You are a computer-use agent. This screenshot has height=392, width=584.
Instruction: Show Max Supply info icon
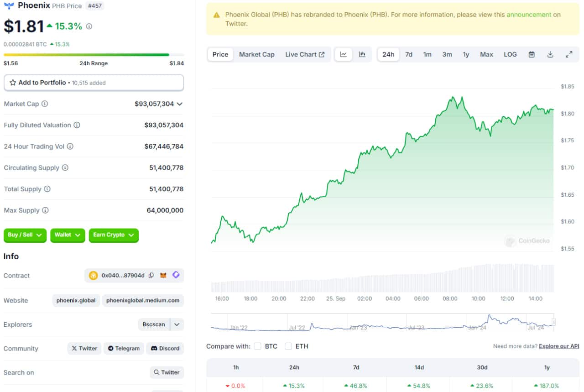pos(45,210)
